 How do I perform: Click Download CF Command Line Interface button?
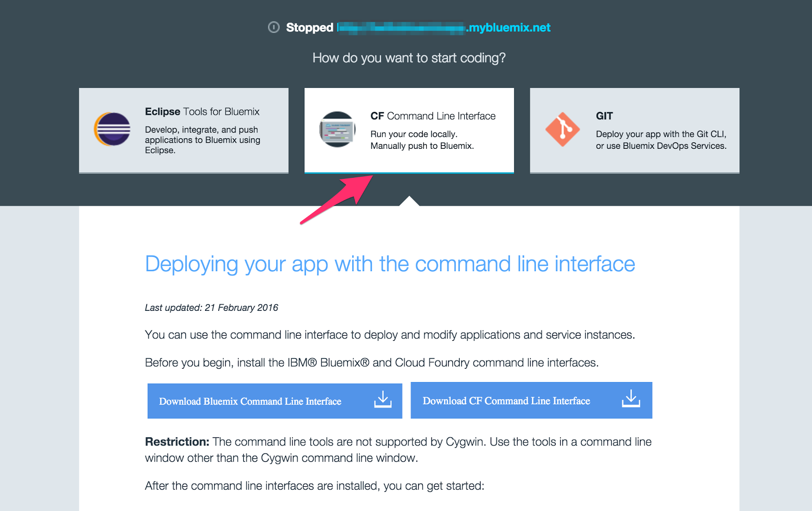(531, 400)
